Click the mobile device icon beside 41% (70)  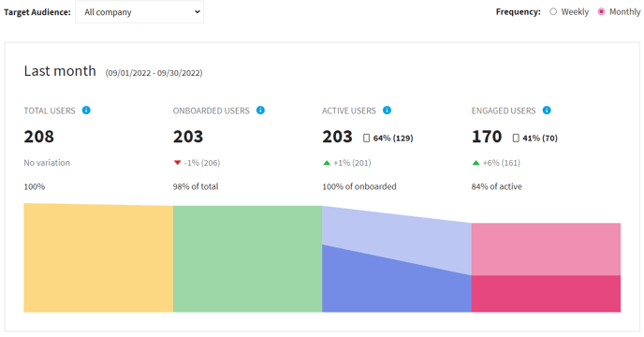[x=516, y=139]
